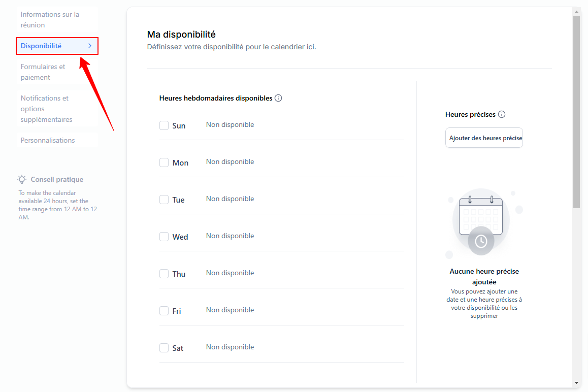Click Ajouter des heures précises button
Screen dimensions: 588x392
pyautogui.click(x=484, y=138)
